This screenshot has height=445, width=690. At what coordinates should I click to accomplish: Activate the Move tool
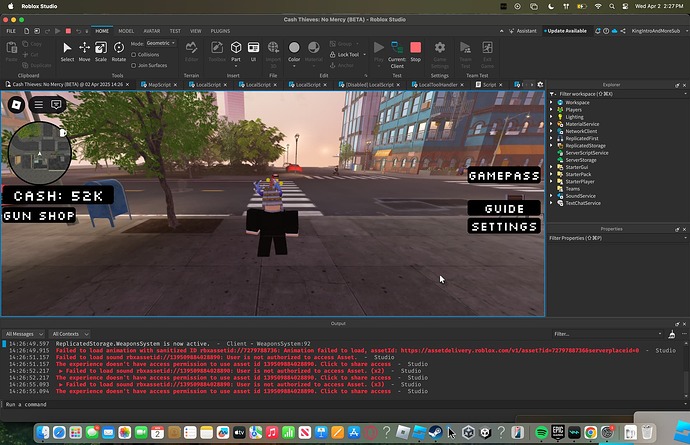click(84, 51)
